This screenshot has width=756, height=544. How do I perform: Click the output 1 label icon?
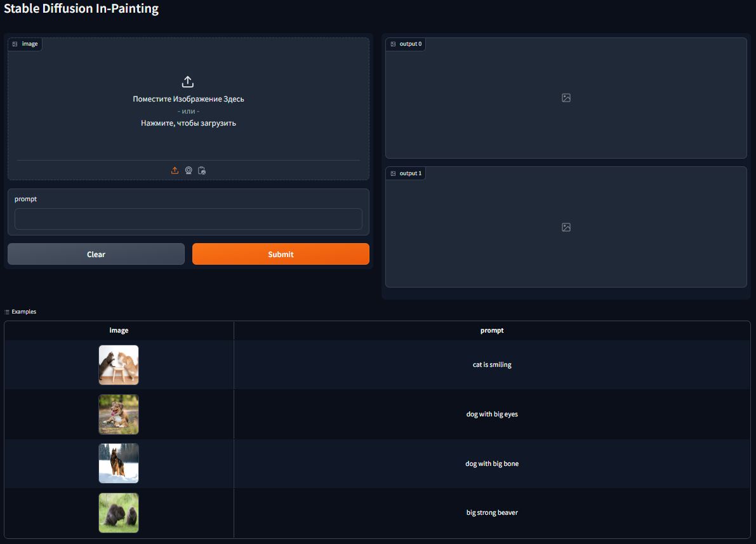[393, 173]
